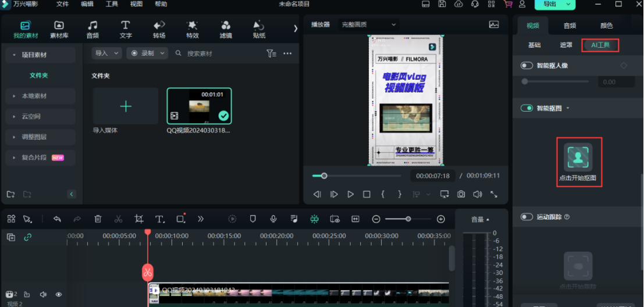This screenshot has height=307, width=644.
Task: Click the delete trash icon in timeline toolbar
Action: (98, 219)
